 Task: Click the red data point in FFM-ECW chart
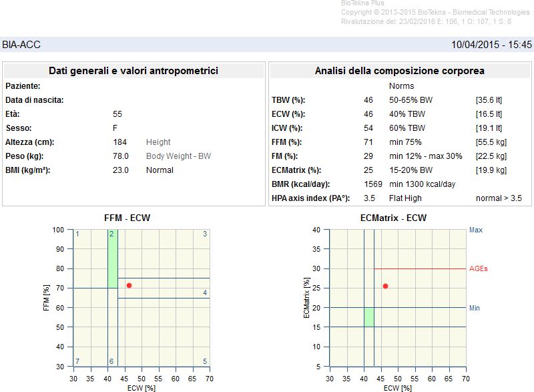click(129, 285)
